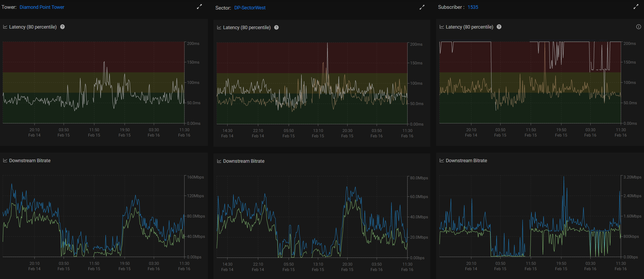The height and width of the screenshot is (279, 644).
Task: Click chart icon beside Subscriber Downstream Bitrate
Action: point(442,161)
